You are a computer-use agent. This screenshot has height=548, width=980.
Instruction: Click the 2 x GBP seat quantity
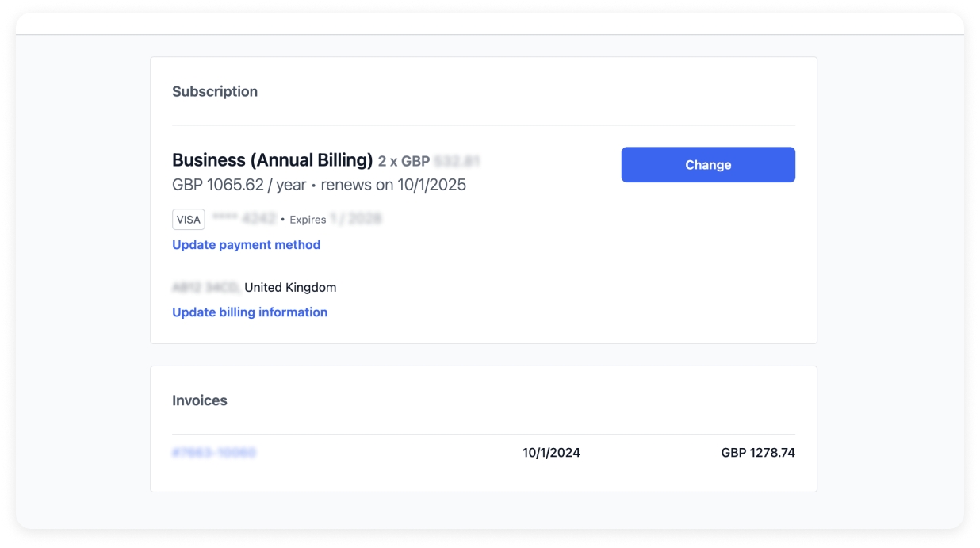tap(404, 162)
